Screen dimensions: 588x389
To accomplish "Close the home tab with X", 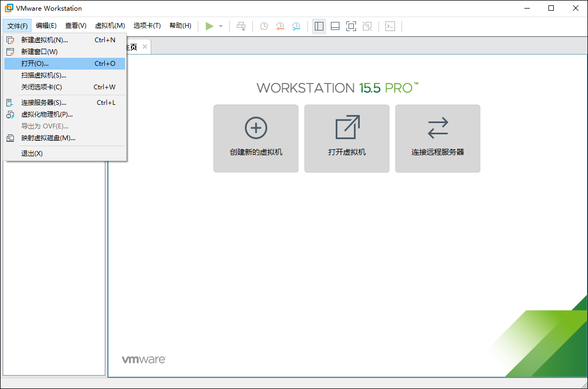I will click(145, 47).
